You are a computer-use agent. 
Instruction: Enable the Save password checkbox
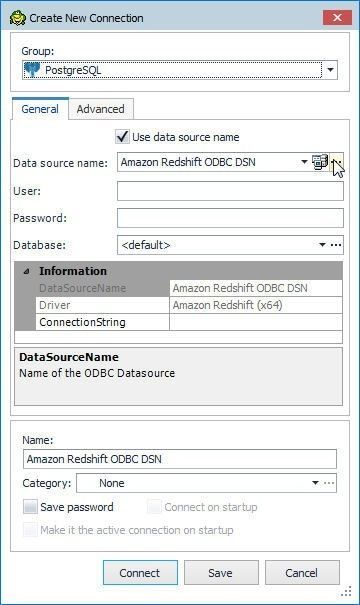pos(30,507)
